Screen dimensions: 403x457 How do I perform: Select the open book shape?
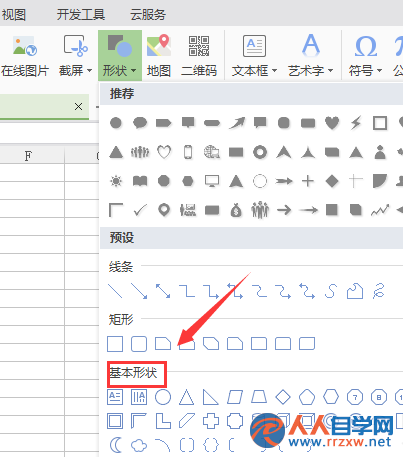140,181
